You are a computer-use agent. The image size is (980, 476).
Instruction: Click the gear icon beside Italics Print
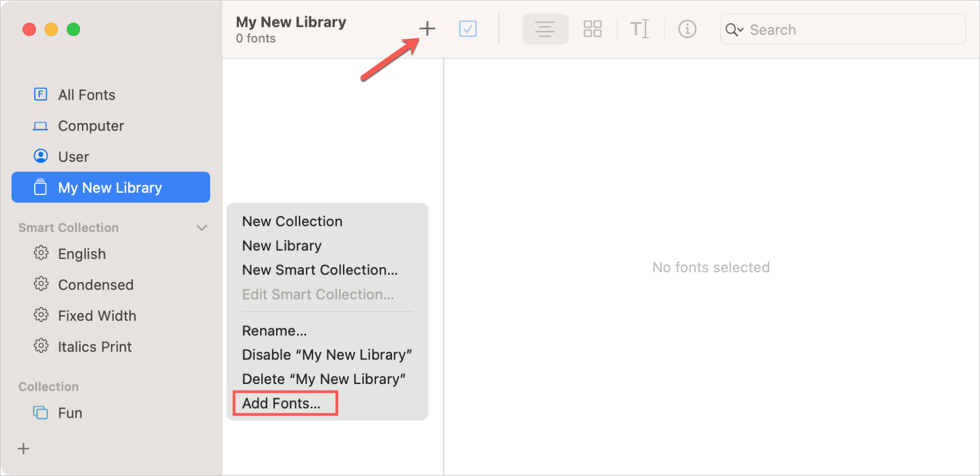pyautogui.click(x=41, y=346)
